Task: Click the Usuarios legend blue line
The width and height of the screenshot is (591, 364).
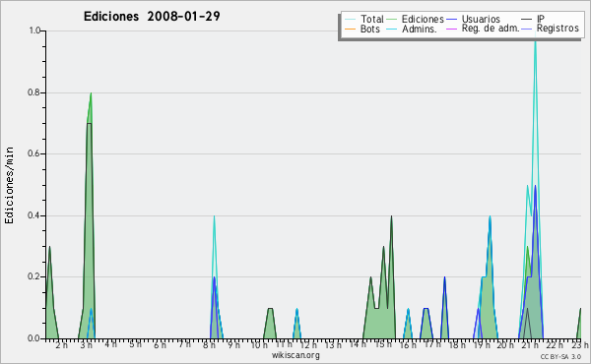Action: click(x=451, y=20)
